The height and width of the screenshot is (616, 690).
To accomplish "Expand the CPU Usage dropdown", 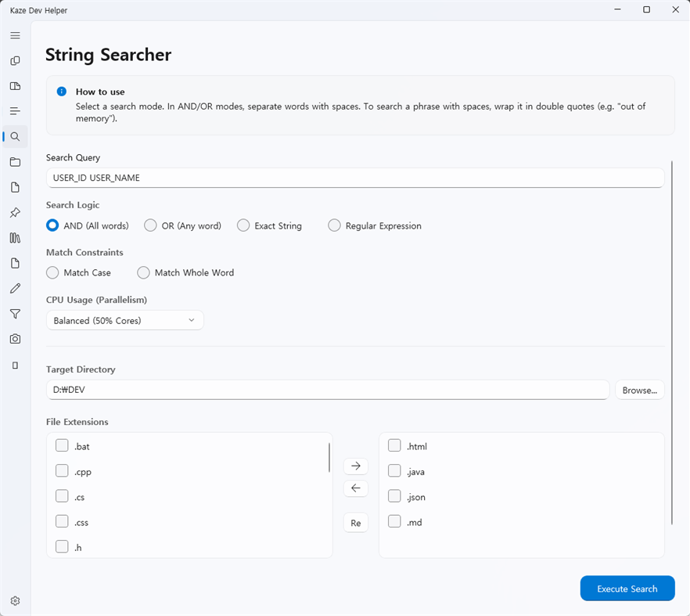I will [x=125, y=321].
